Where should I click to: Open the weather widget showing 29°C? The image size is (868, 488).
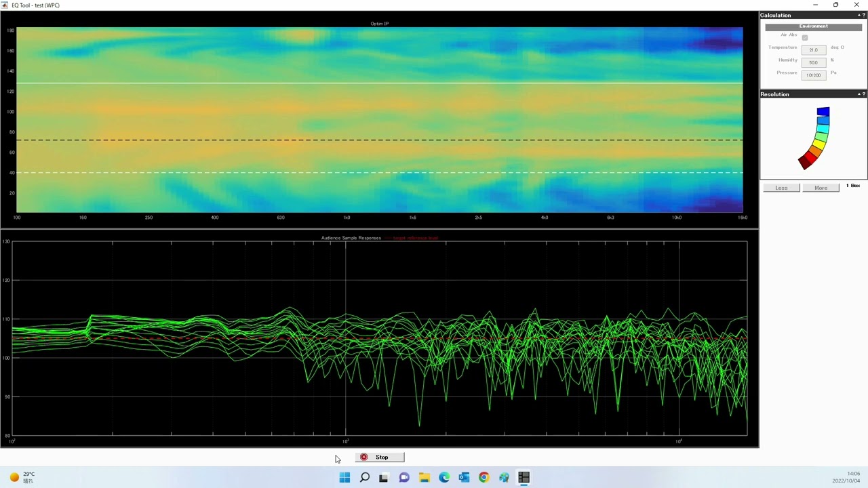[22, 477]
